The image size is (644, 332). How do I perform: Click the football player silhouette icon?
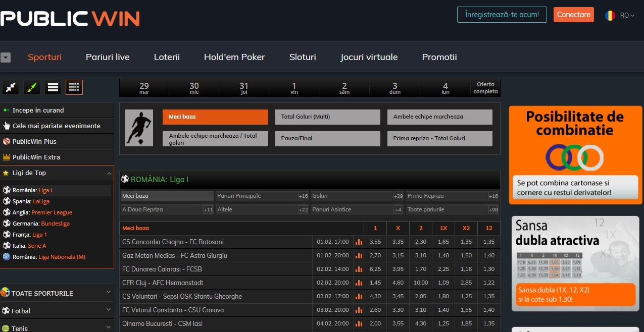139,128
